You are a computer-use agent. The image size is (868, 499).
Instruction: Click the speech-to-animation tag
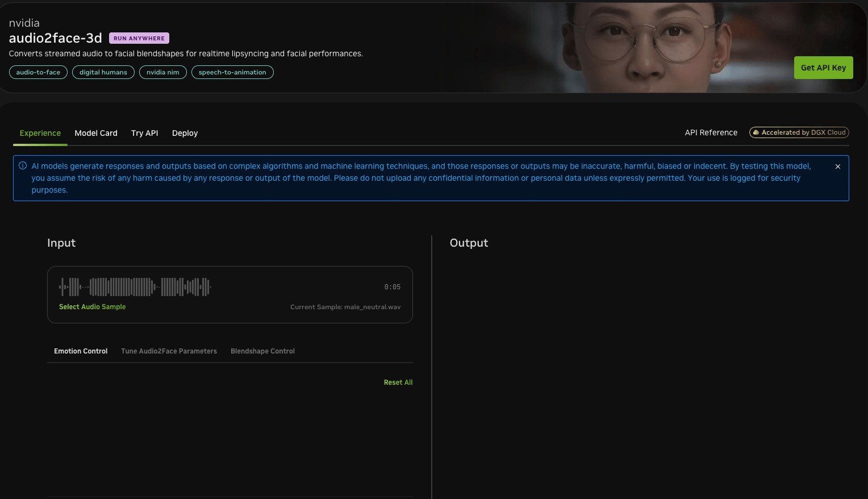pyautogui.click(x=232, y=72)
